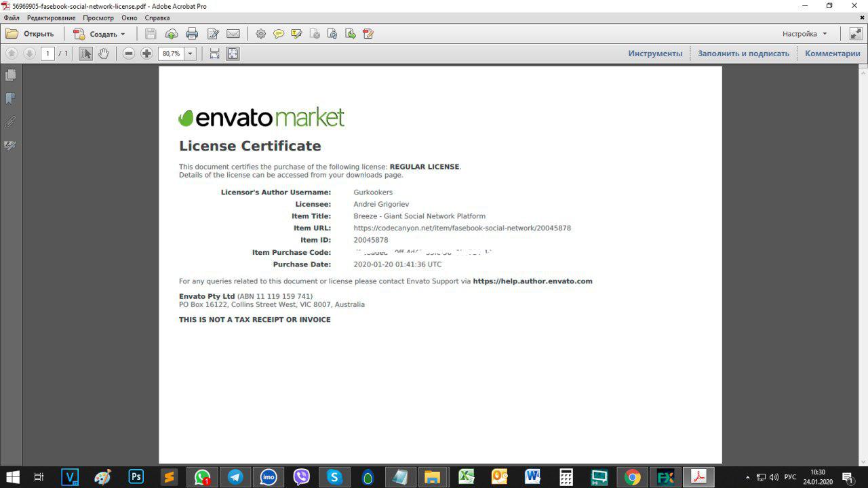868x488 pixels.
Task: Zoom out with minus button
Action: [x=129, y=54]
